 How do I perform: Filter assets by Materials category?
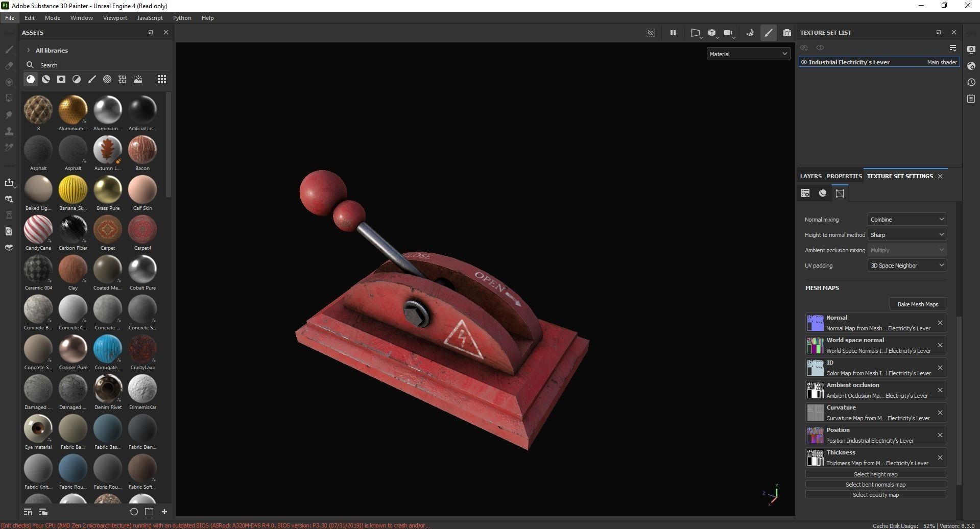pos(31,79)
